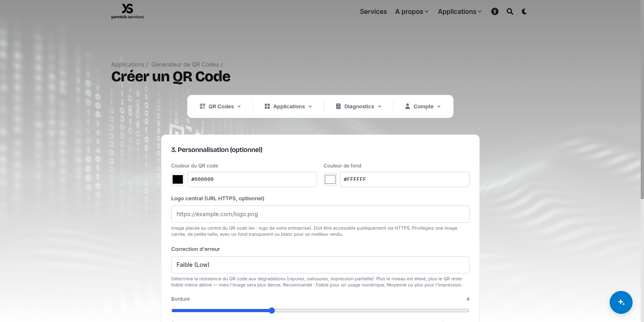Toggle dark mode moon icon
Image resolution: width=644 pixels, height=322 pixels.
click(x=524, y=11)
